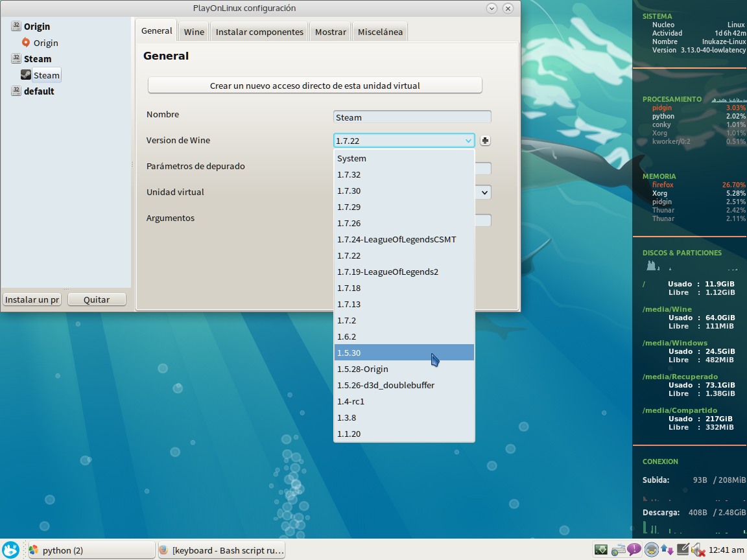Select the bold Steam virtual drive row
Screen dimensions: 747x560
38,58
